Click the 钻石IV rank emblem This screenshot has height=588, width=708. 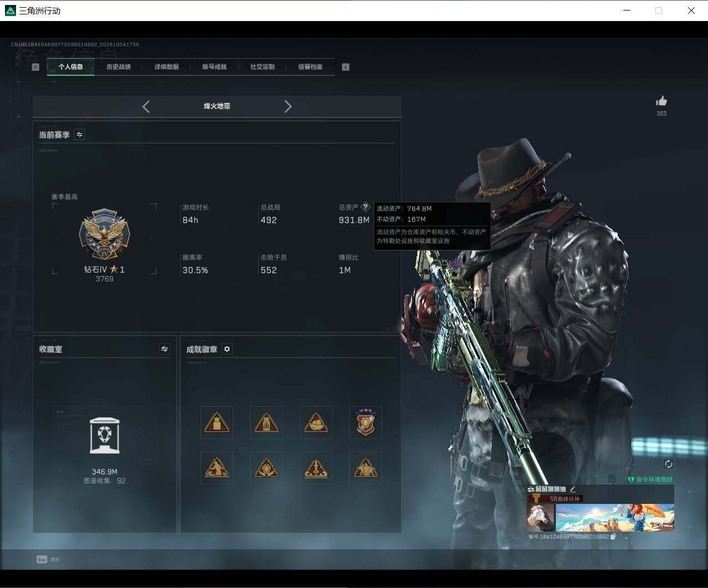pos(105,235)
